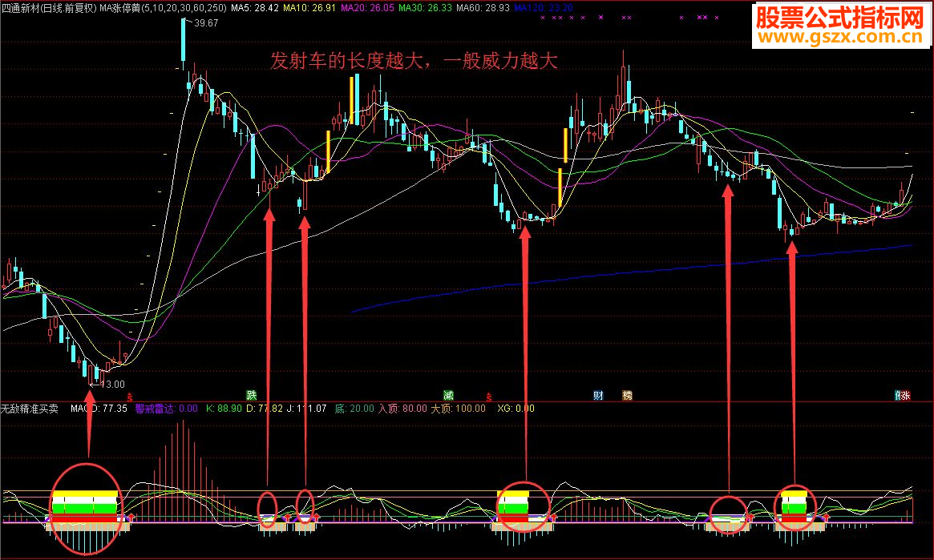Click the yellow MA10: 26.91 value

click(x=309, y=8)
